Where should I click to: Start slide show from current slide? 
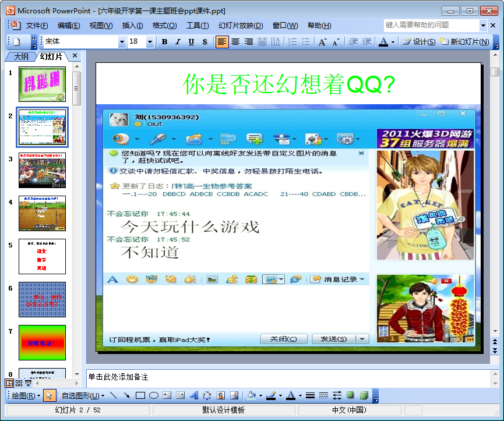tap(29, 383)
